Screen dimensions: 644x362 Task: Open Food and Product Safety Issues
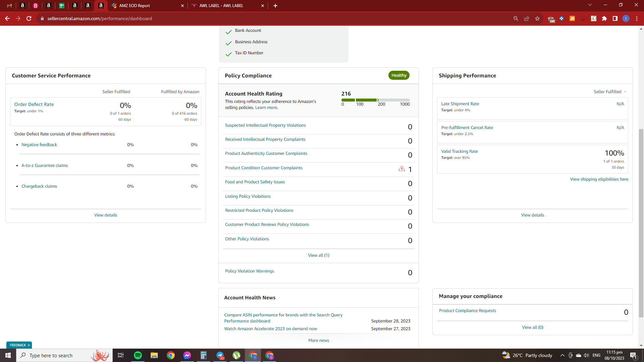(255, 182)
